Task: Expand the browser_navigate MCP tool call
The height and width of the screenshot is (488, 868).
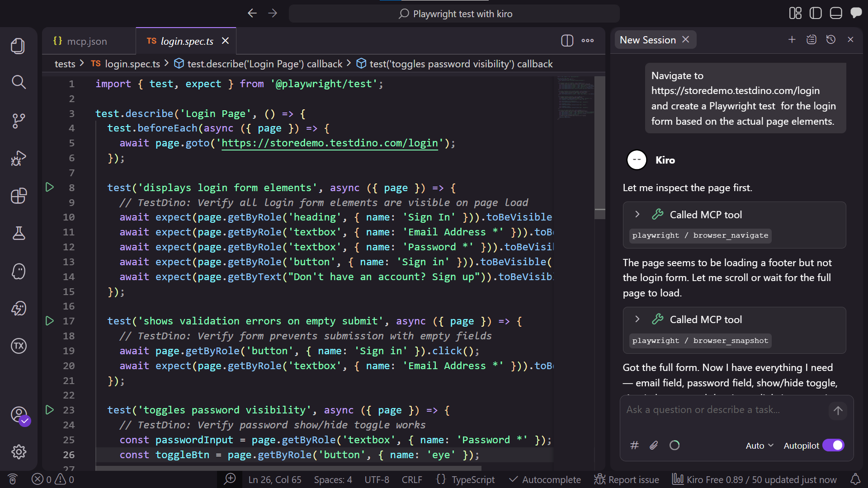Action: point(637,215)
